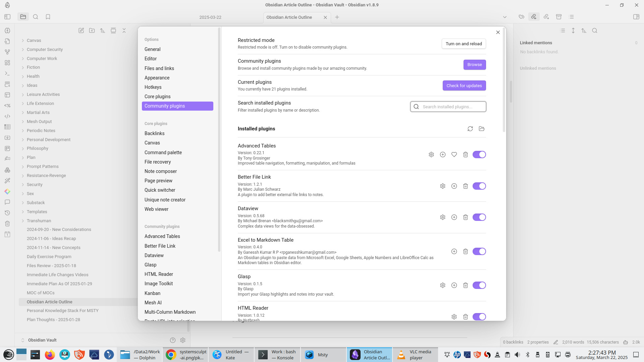Viewport: 644px width, 362px height.
Task: Switch to the 2025-03-22 tab
Action: point(210,17)
